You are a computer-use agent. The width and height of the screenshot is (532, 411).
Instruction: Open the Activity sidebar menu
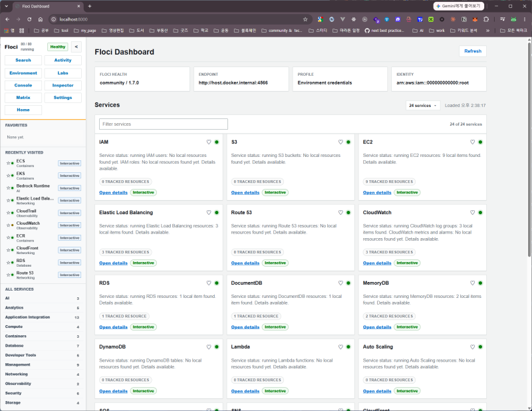coord(63,61)
